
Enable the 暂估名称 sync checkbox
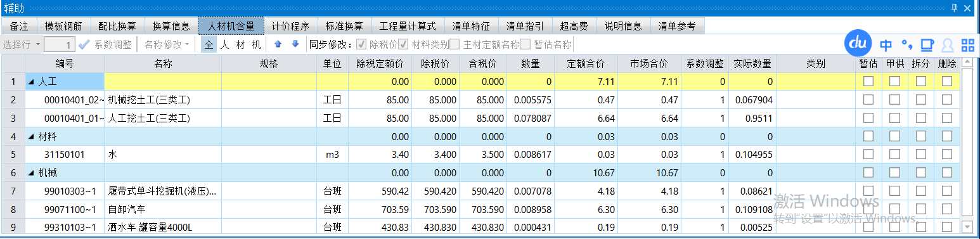[525, 44]
